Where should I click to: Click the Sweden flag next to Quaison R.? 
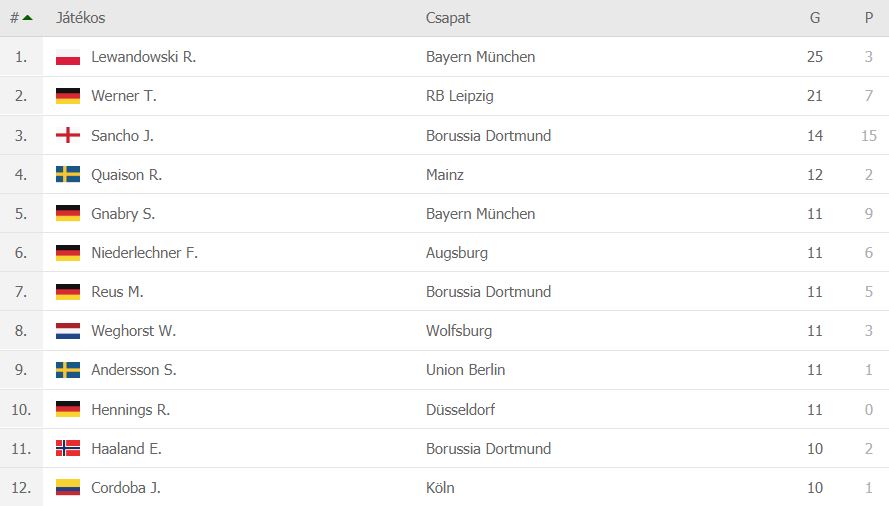tap(67, 174)
